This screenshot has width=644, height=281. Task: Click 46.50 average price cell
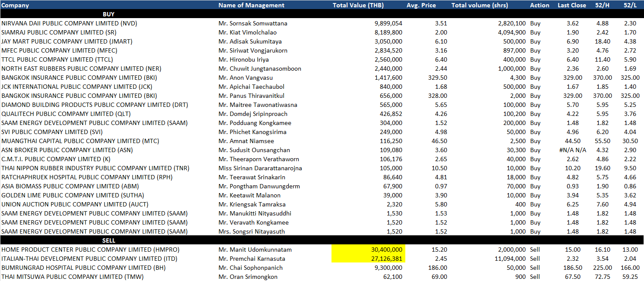[439, 141]
